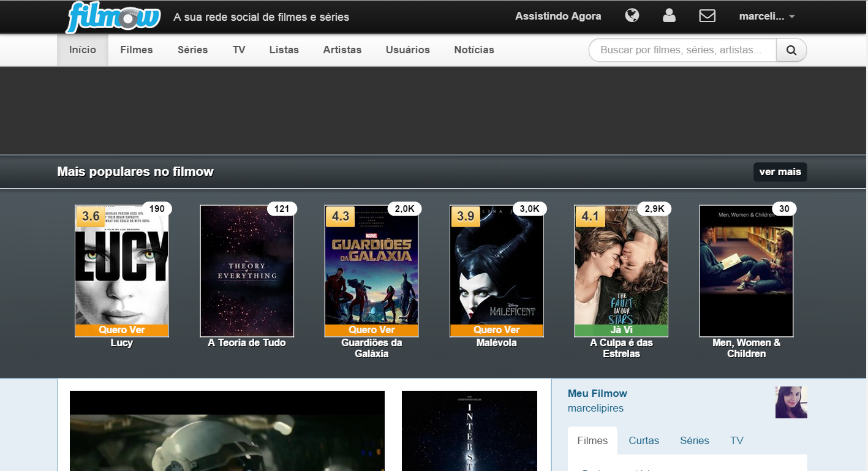Switch to the Séries tab in Meu Filmow
This screenshot has width=868, height=471.
(x=695, y=440)
